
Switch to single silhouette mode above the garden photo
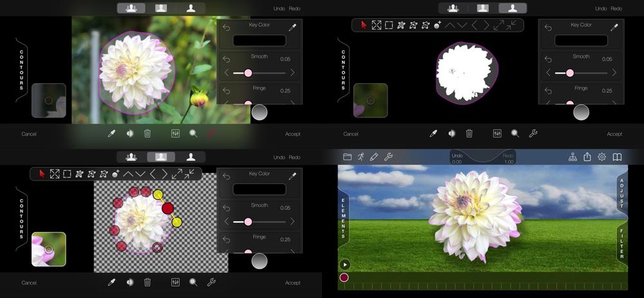pos(191,8)
